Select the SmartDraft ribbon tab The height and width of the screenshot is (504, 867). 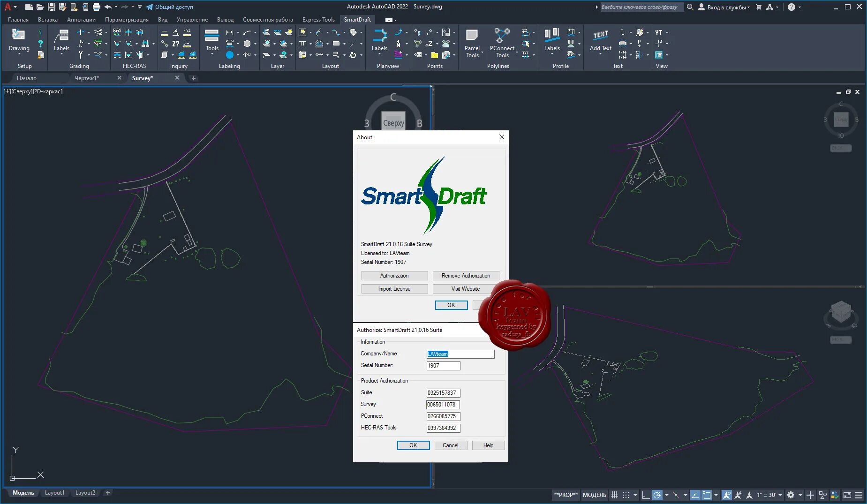(x=357, y=20)
